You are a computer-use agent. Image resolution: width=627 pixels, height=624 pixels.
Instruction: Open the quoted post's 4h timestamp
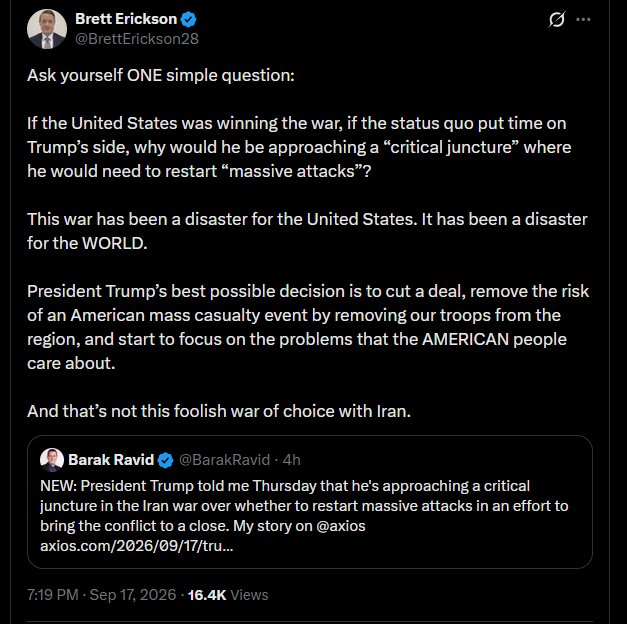292,460
